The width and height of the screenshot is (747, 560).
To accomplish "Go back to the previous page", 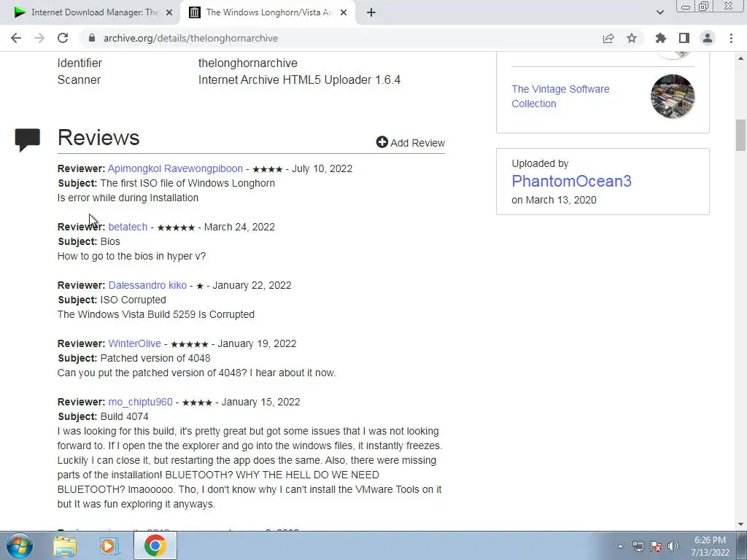I will (x=16, y=38).
